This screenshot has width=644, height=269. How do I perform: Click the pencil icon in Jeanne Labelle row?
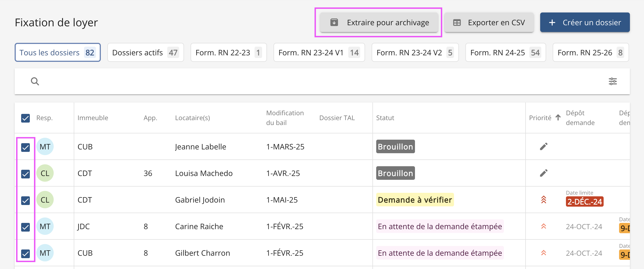pos(543,147)
